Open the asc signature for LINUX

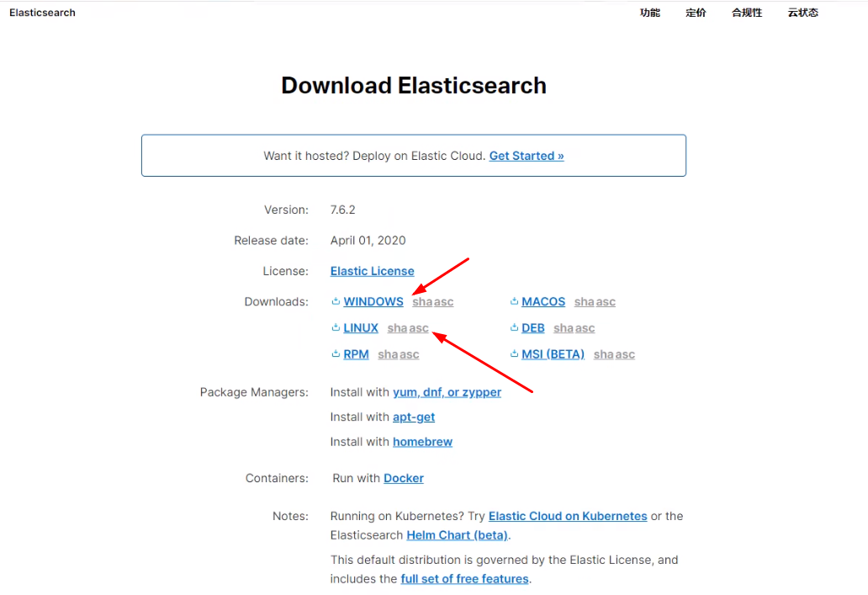pyautogui.click(x=419, y=328)
